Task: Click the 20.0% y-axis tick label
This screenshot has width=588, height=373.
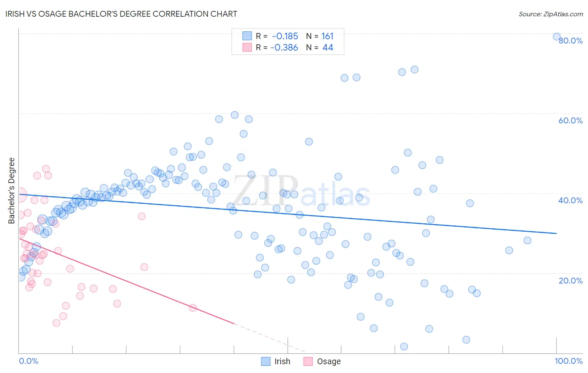Action: pyautogui.click(x=570, y=281)
